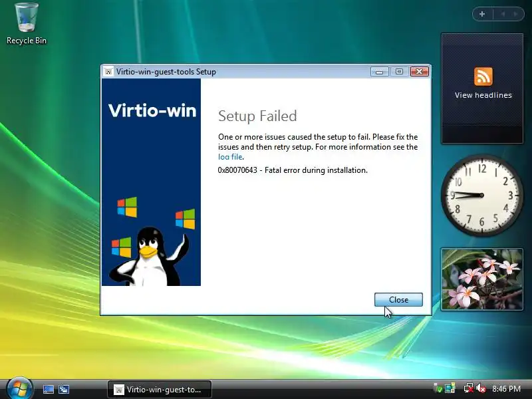
Task: Click the muted volume tray icon
Action: (481, 388)
